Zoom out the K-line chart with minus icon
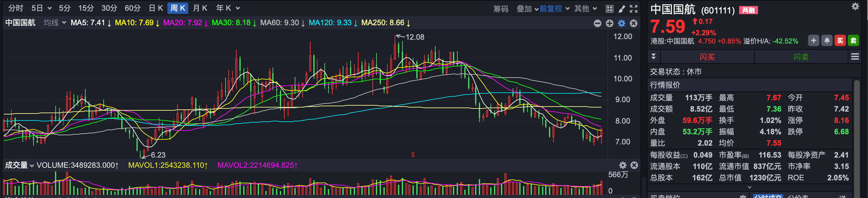This screenshot has width=868, height=198. pyautogui.click(x=597, y=23)
